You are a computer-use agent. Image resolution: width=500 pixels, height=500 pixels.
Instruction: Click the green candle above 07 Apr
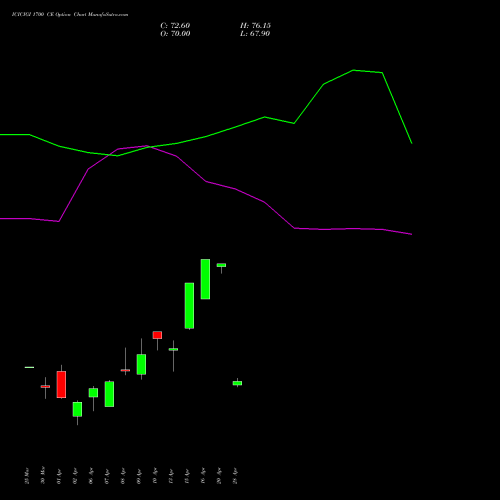click(109, 394)
